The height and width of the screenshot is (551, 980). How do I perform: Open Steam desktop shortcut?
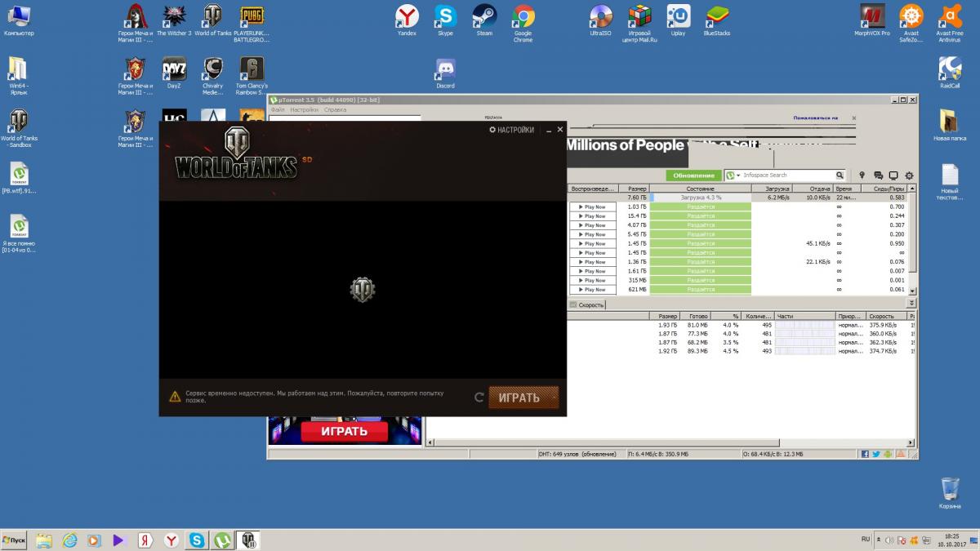point(484,17)
